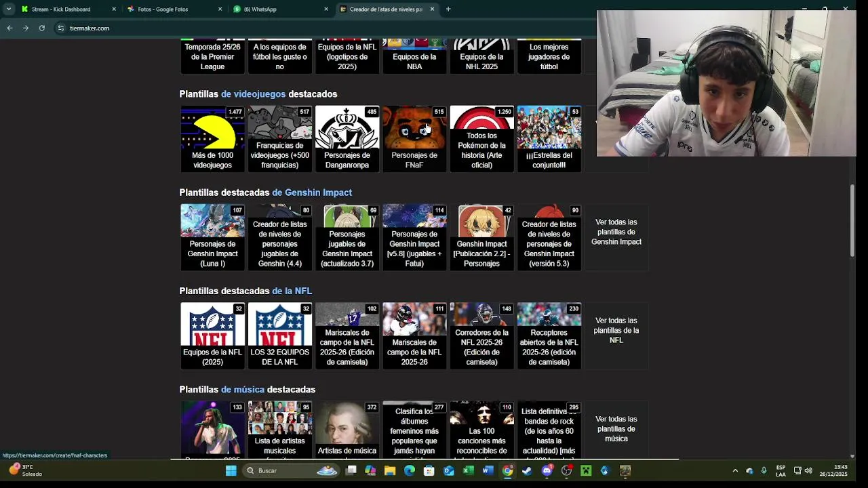The height and width of the screenshot is (488, 868).
Task: Open 'Personajes jugables de Genshin Impact (actualizado 3.7)'
Action: click(x=347, y=237)
